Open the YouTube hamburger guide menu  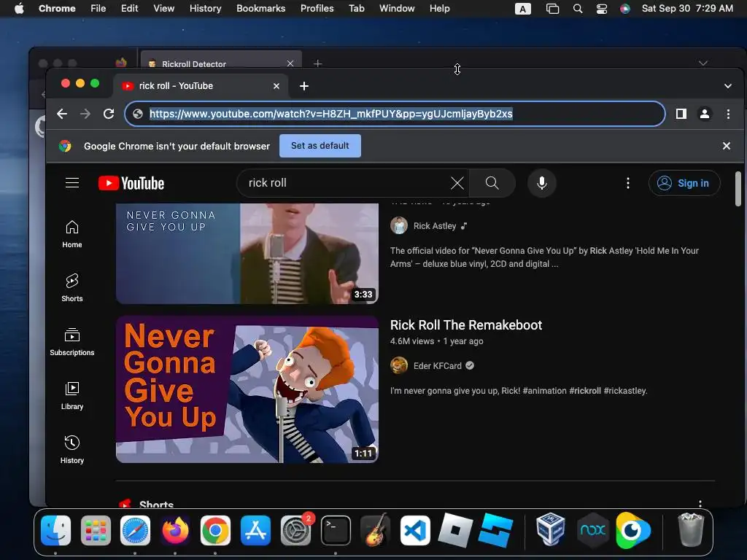(x=72, y=183)
